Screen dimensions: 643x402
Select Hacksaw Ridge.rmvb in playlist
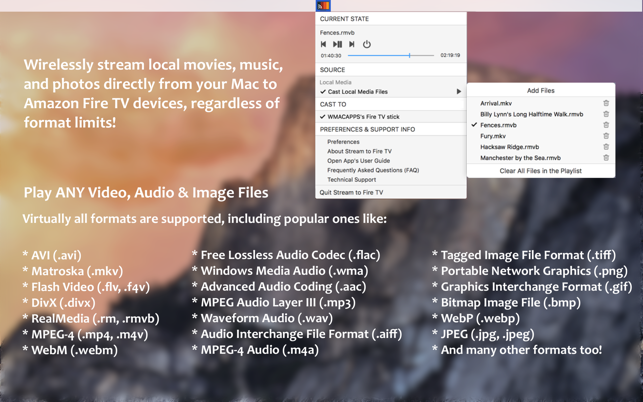pyautogui.click(x=509, y=147)
